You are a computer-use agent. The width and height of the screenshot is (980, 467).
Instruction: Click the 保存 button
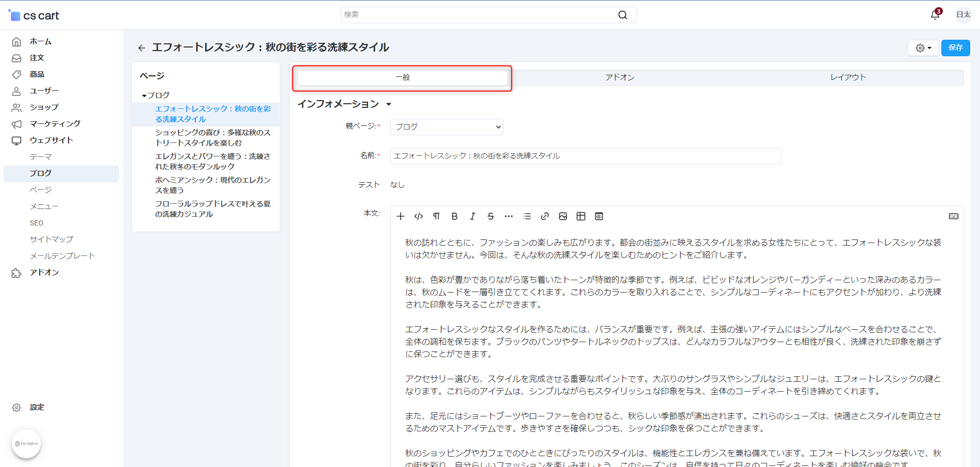(x=955, y=48)
